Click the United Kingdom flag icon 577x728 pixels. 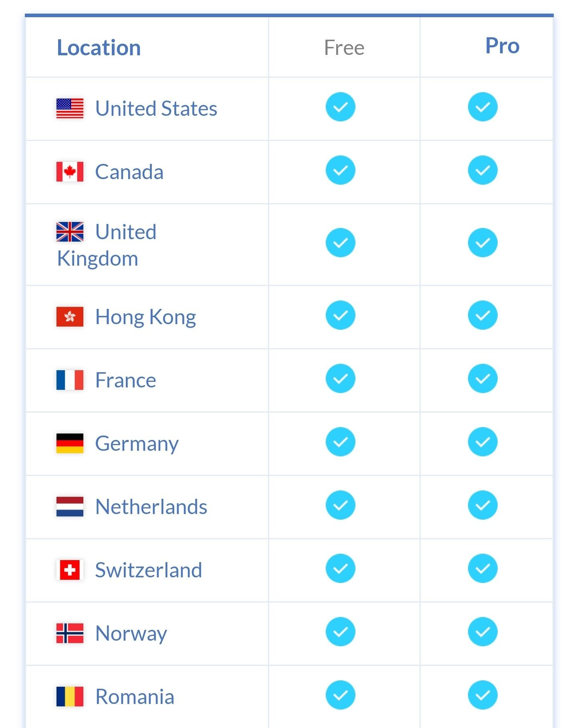click(70, 232)
